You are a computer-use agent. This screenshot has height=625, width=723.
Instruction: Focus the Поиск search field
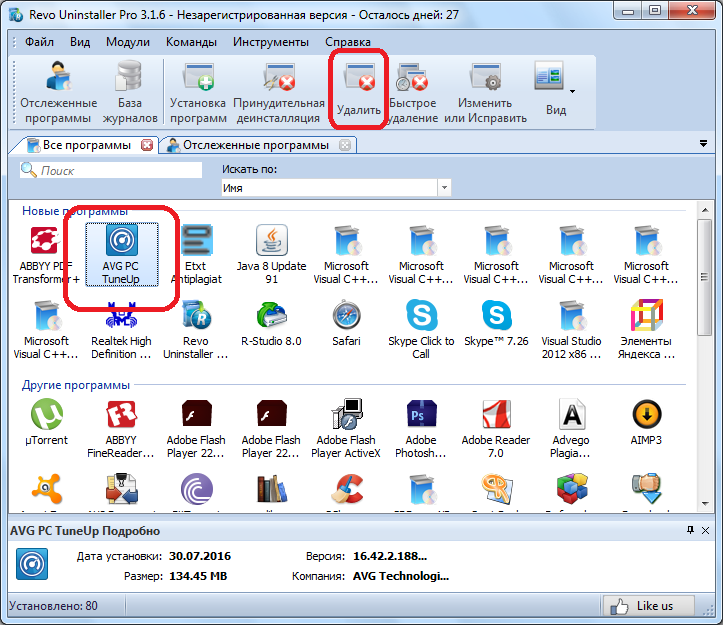coord(111,170)
